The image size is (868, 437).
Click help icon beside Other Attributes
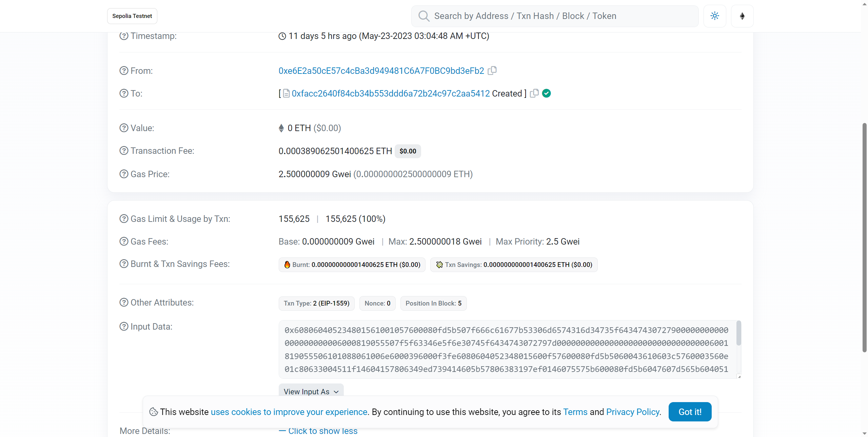pos(124,303)
